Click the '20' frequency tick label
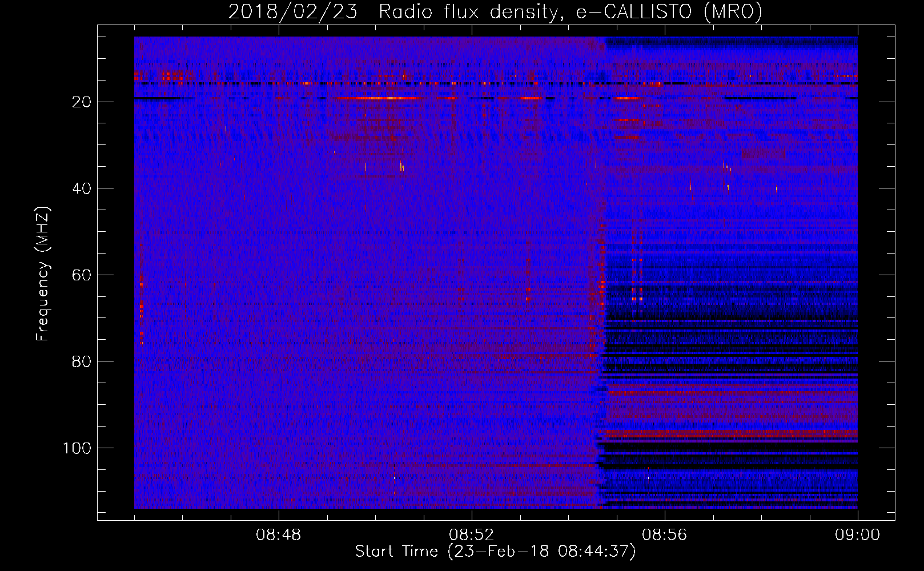Image resolution: width=924 pixels, height=571 pixels. click(82, 102)
